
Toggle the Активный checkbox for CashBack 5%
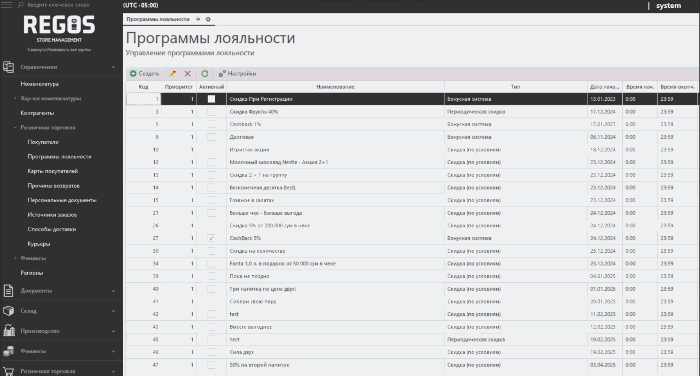click(x=211, y=238)
